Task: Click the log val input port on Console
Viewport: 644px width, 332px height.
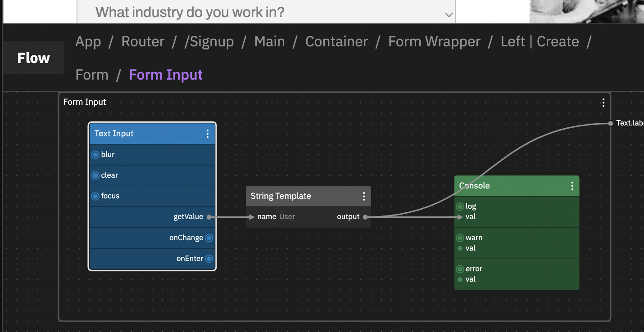Action: [460, 216]
